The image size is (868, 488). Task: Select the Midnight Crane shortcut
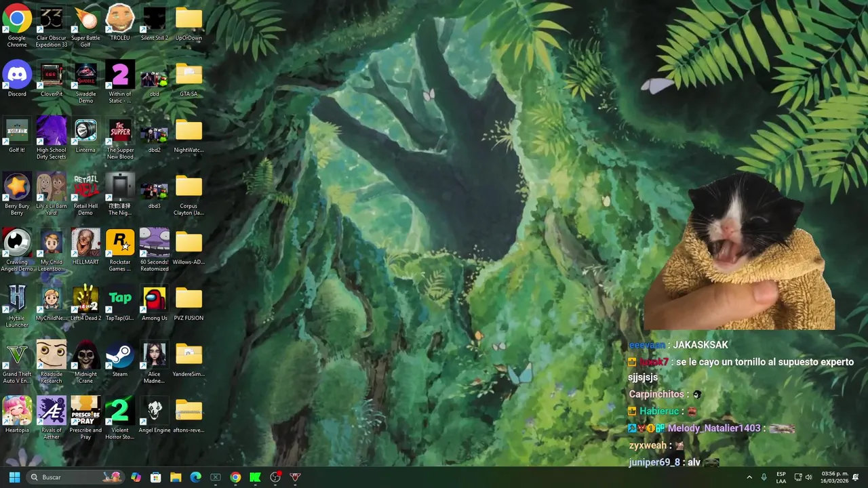tap(85, 363)
